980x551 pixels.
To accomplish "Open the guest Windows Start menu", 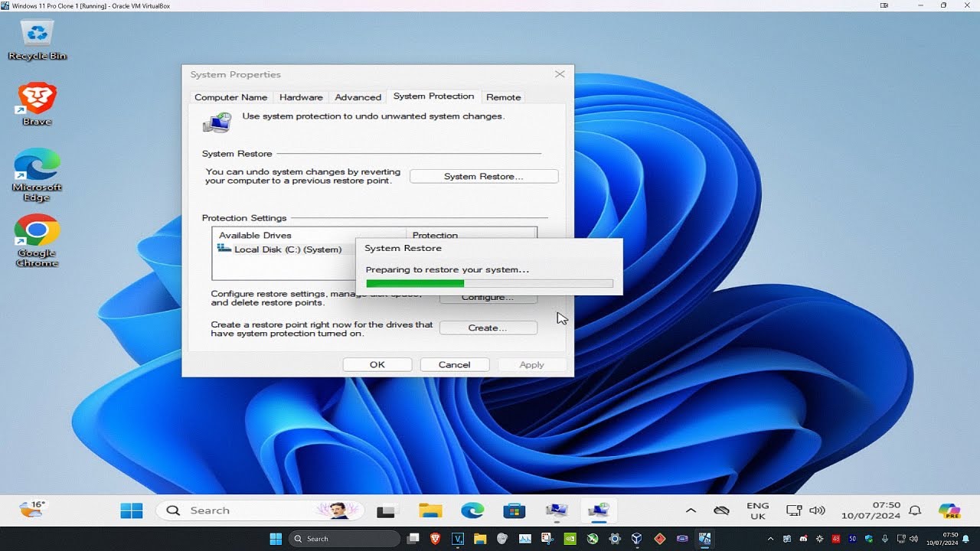I will pos(132,510).
